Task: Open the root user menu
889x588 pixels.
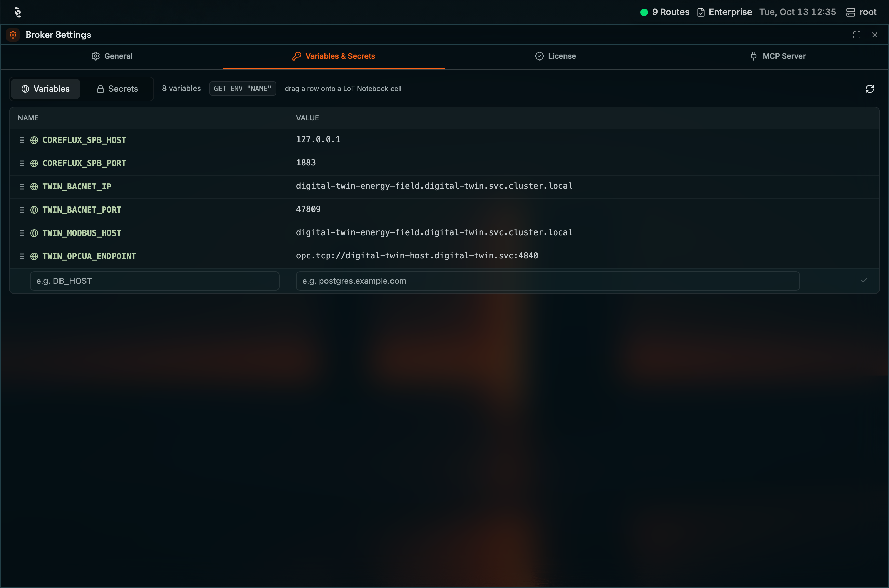Action: click(x=861, y=12)
